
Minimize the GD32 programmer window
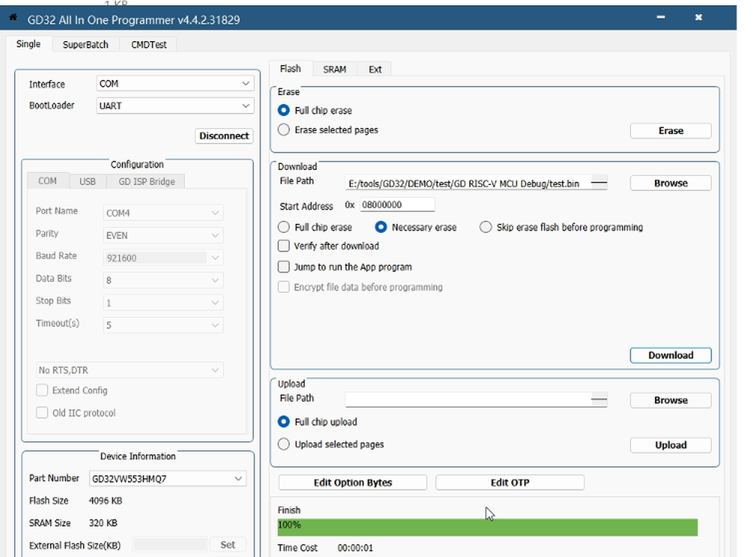(661, 17)
